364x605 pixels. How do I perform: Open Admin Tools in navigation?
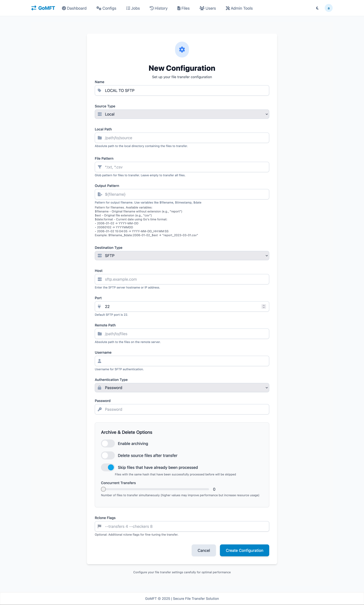[239, 8]
